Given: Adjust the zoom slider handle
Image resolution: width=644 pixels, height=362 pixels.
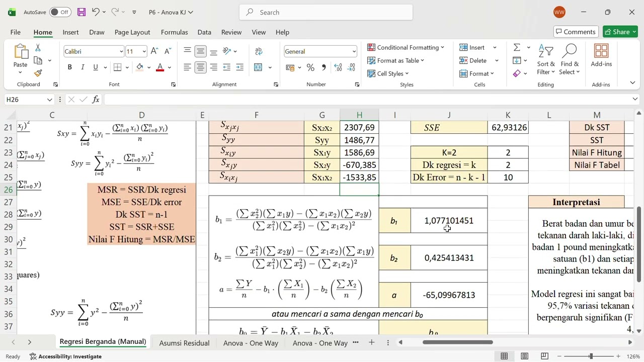Looking at the screenshot, I should click(591, 356).
